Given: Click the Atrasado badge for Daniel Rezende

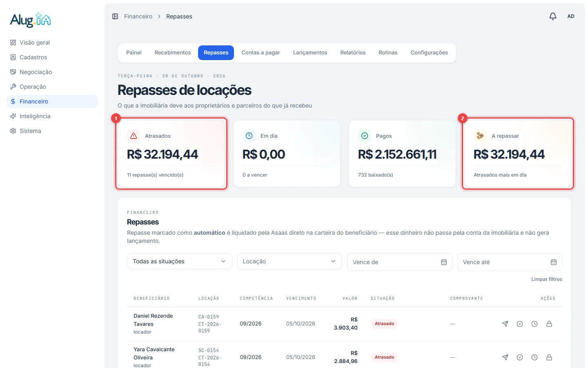Looking at the screenshot, I should [x=384, y=324].
